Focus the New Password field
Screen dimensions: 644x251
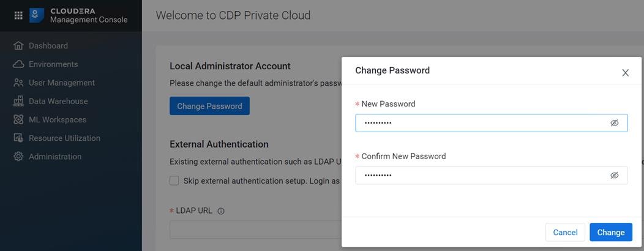(x=491, y=123)
